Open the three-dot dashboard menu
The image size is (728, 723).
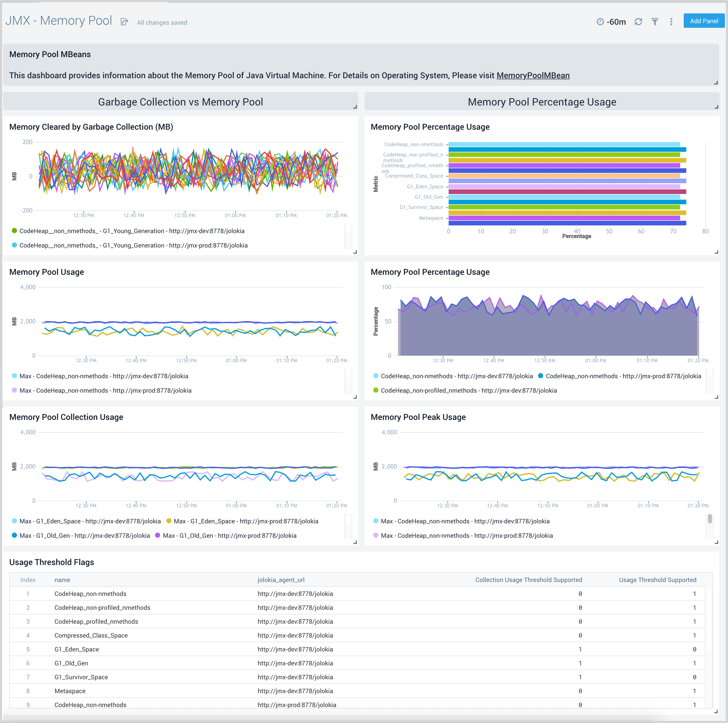[671, 21]
